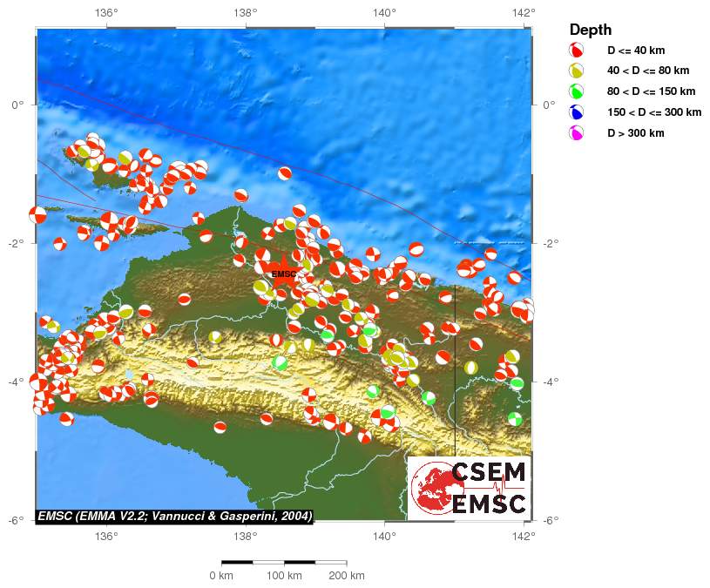Screen dimensions: 710x588
Task: Click the magenta beachball legend icon
Action: (x=576, y=133)
